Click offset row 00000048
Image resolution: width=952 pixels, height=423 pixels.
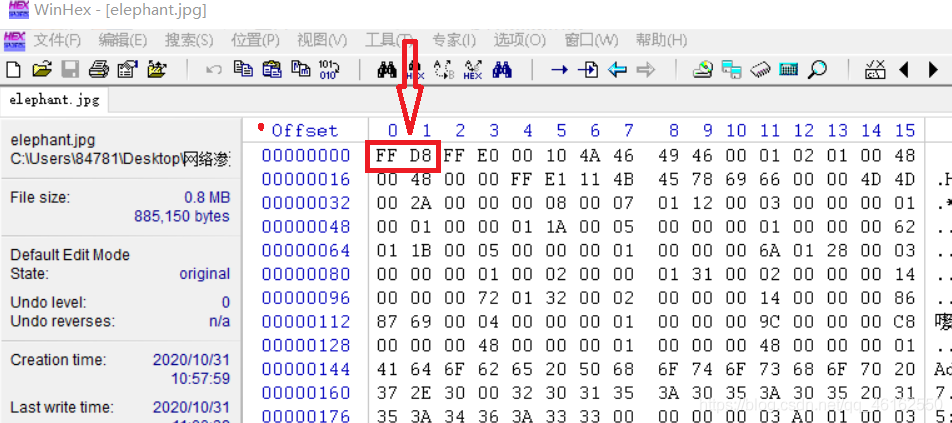tap(306, 226)
